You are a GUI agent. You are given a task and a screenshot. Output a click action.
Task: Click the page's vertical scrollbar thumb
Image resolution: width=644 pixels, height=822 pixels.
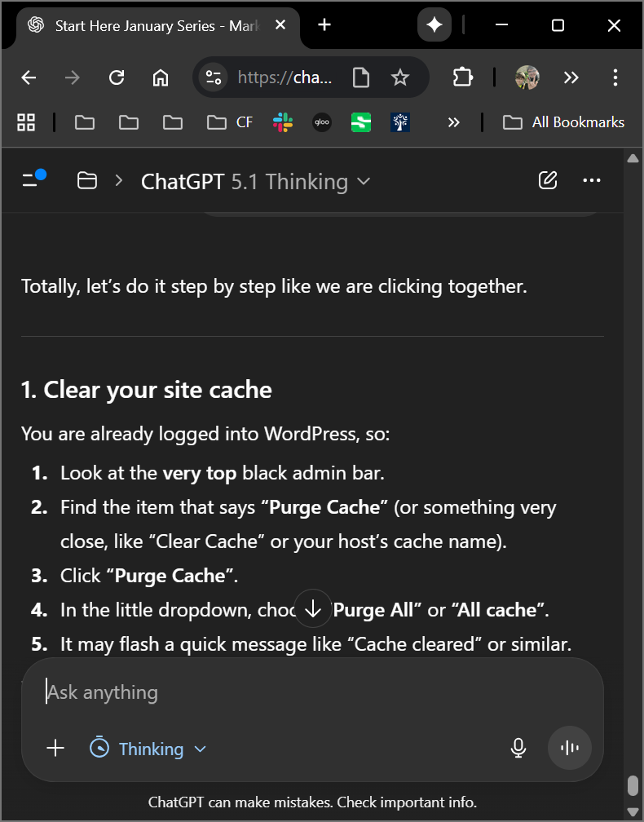coord(633,784)
